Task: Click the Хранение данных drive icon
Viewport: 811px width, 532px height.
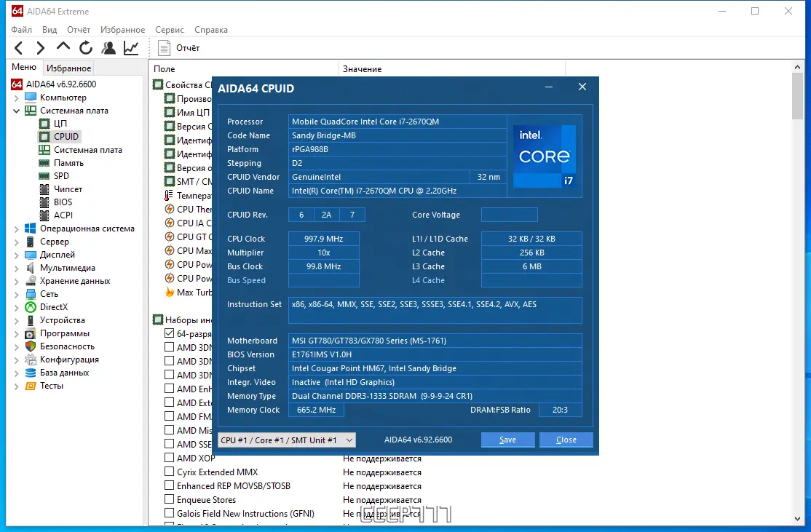Action: pyautogui.click(x=31, y=281)
